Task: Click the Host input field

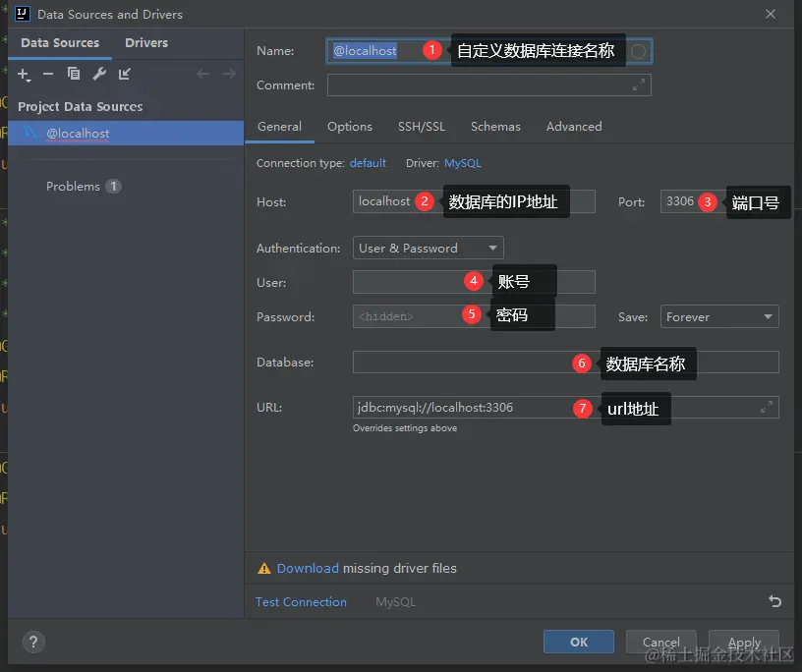Action: [x=474, y=201]
